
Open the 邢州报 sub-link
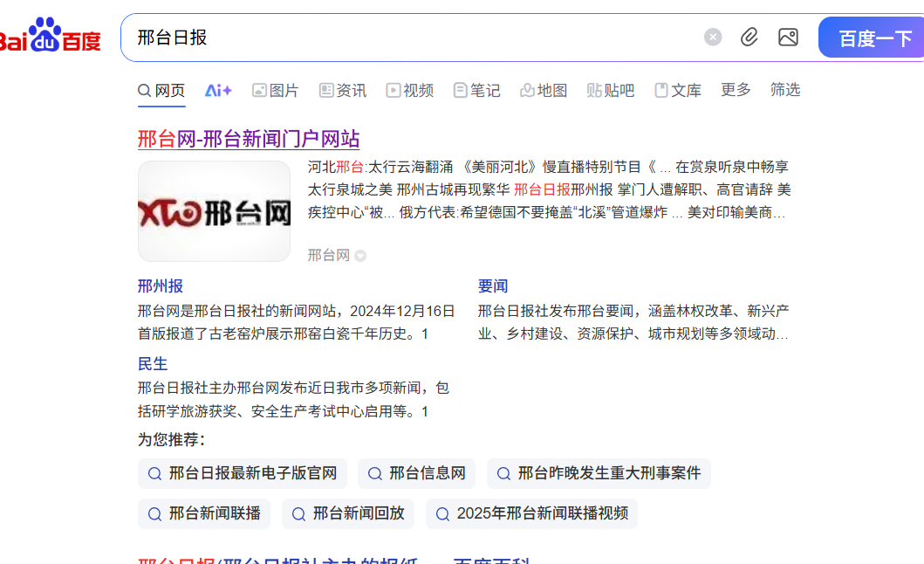[x=161, y=286]
